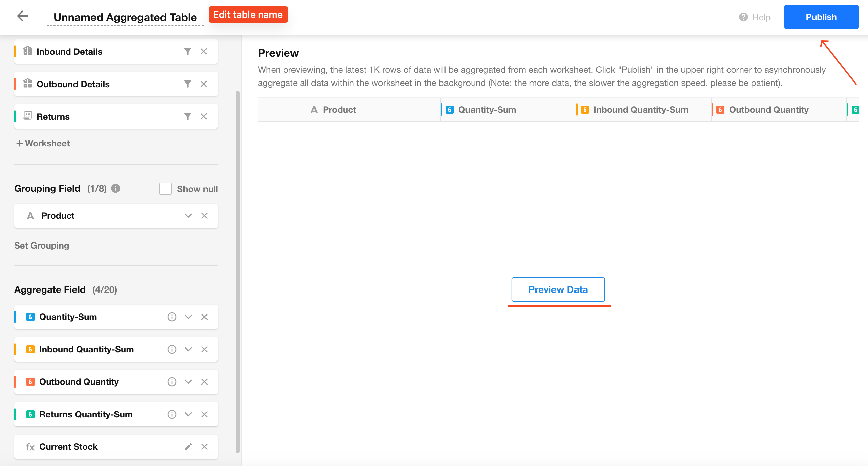Open Outbound Quantity dropdown chevron
This screenshot has width=868, height=466.
coord(188,382)
